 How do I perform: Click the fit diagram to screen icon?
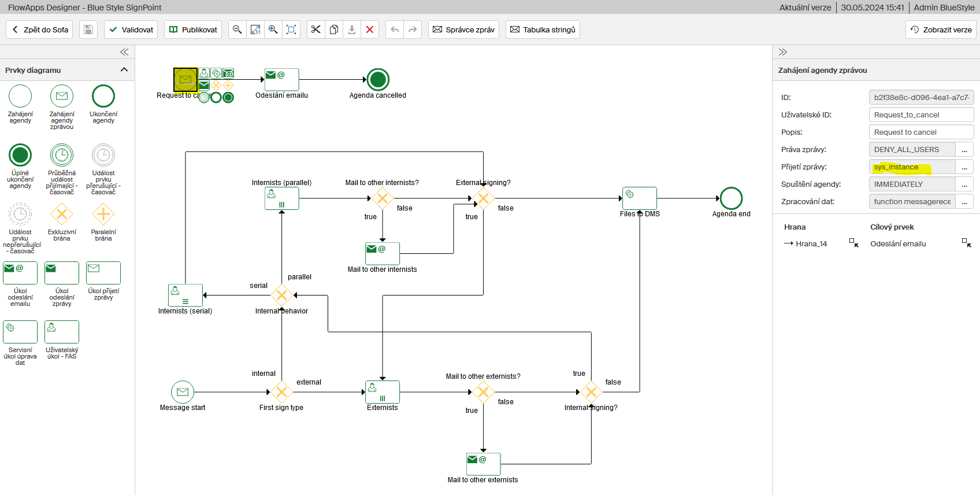(291, 29)
